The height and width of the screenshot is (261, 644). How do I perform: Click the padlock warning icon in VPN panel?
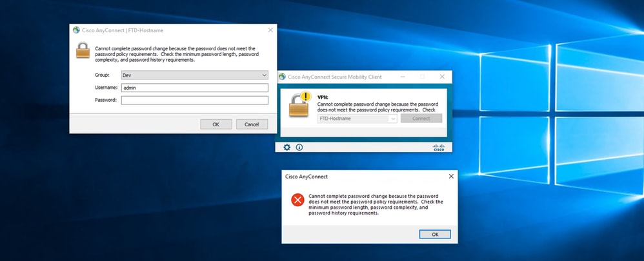(x=300, y=104)
